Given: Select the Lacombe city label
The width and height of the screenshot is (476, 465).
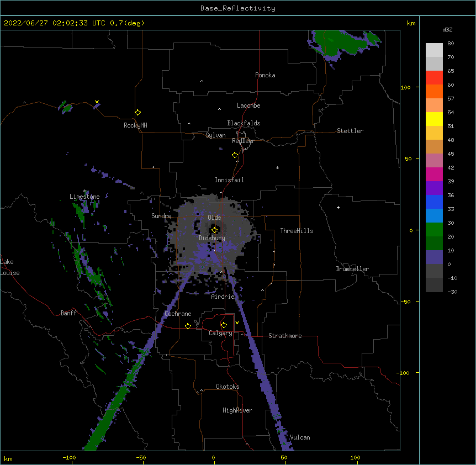Looking at the screenshot, I should (x=248, y=105).
